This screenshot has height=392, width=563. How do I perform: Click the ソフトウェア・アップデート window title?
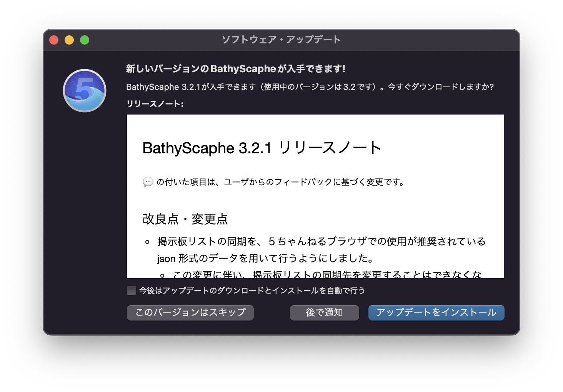(281, 40)
